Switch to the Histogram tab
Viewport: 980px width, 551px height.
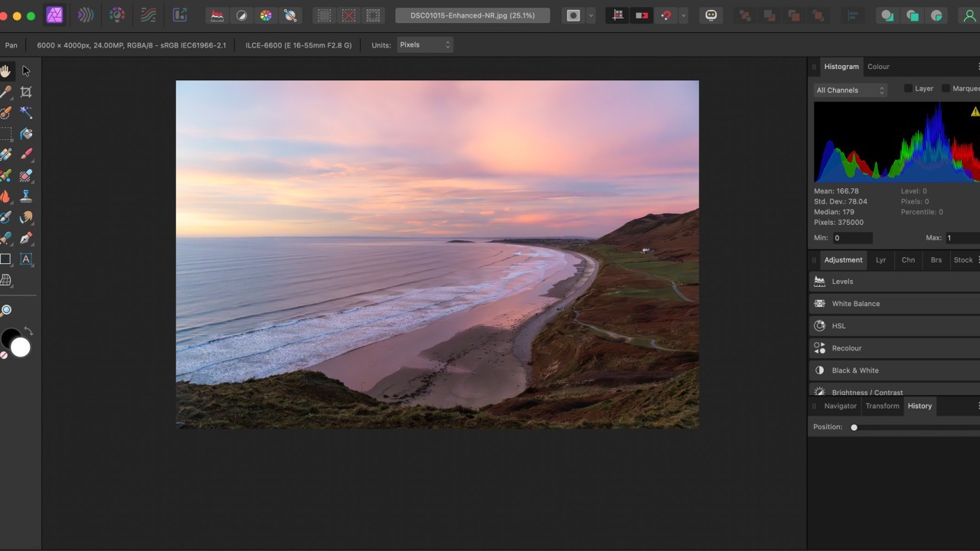coord(841,67)
